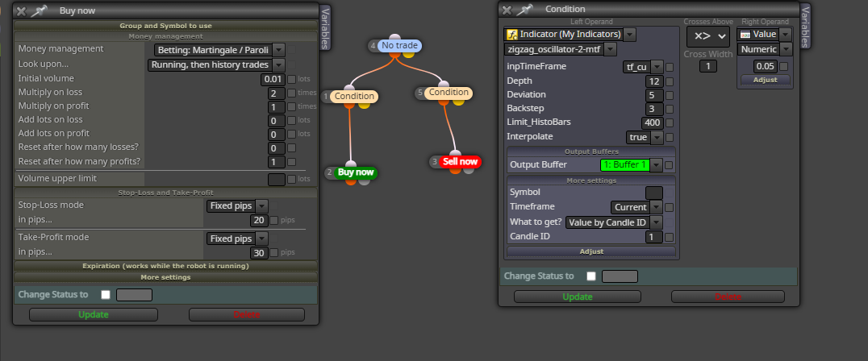
Task: Open the Look upon dropdown
Action: point(278,64)
